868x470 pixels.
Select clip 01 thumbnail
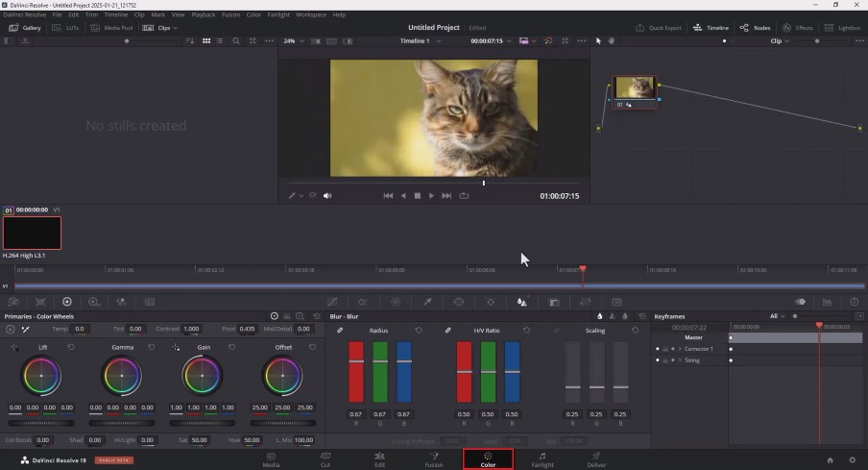pos(32,233)
